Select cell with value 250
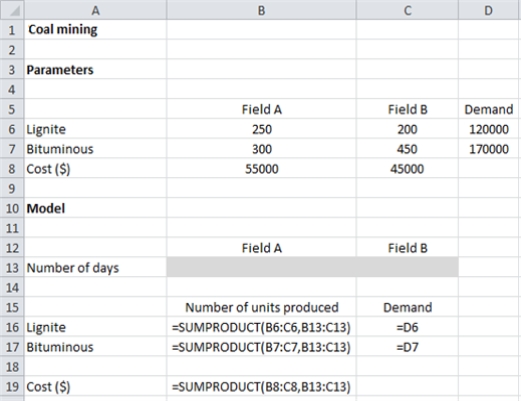 coord(261,129)
